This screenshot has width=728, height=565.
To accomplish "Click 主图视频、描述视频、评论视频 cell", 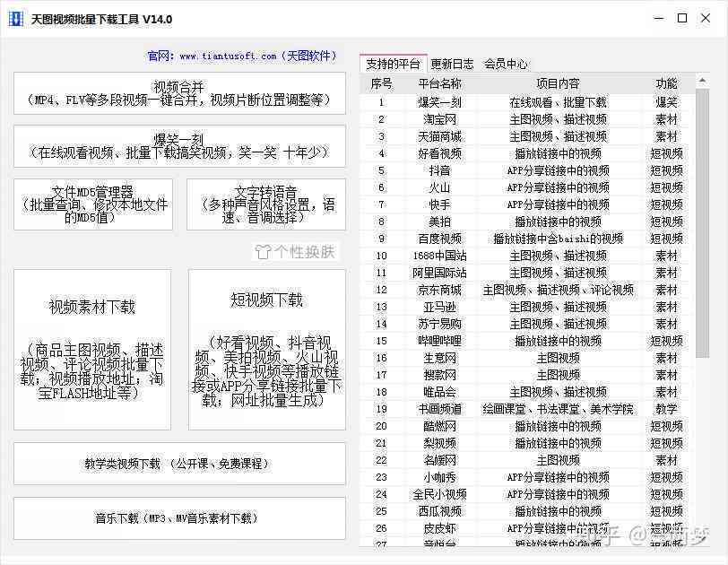I will coord(558,290).
